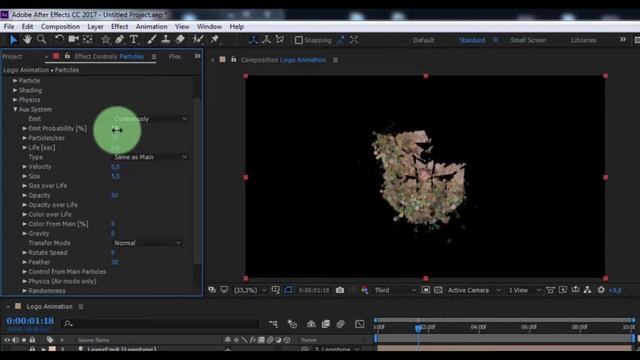The image size is (640, 360).
Task: Open the Emit dropdown showing Continuously
Action: point(150,119)
